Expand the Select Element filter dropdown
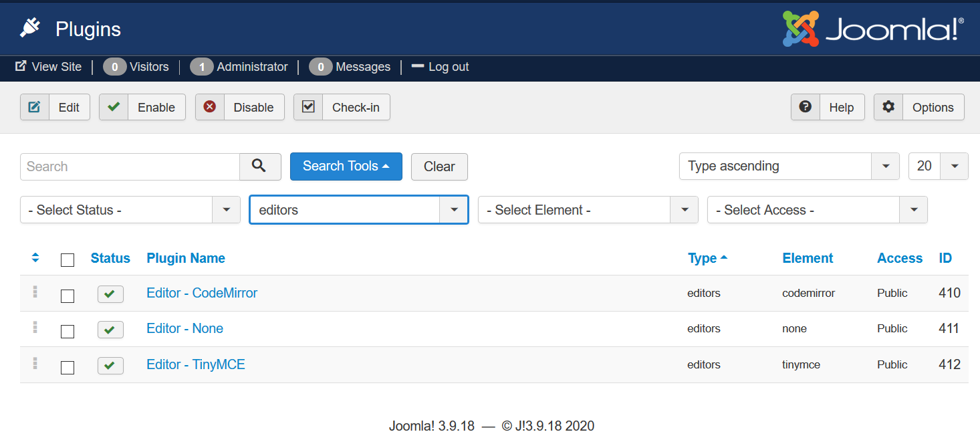 coord(588,210)
